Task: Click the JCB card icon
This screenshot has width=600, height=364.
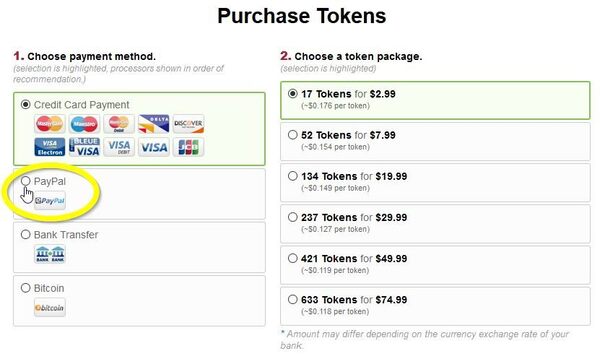Action: click(188, 147)
